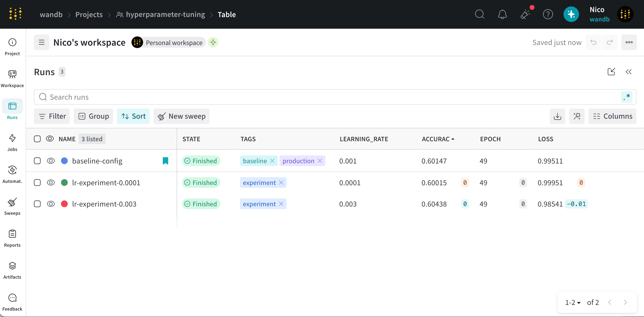Open Nico's profile avatar menu

pos(625,14)
